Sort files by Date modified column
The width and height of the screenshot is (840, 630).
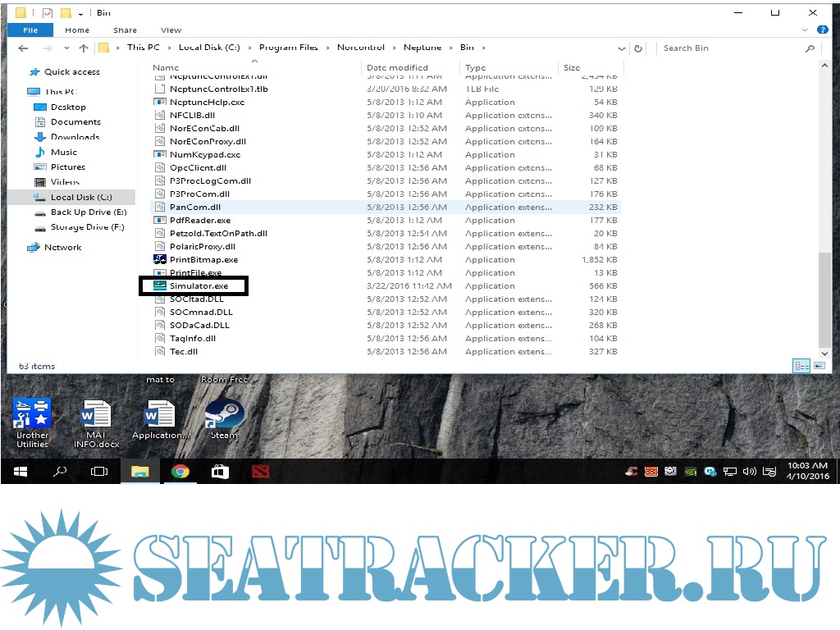[x=398, y=68]
